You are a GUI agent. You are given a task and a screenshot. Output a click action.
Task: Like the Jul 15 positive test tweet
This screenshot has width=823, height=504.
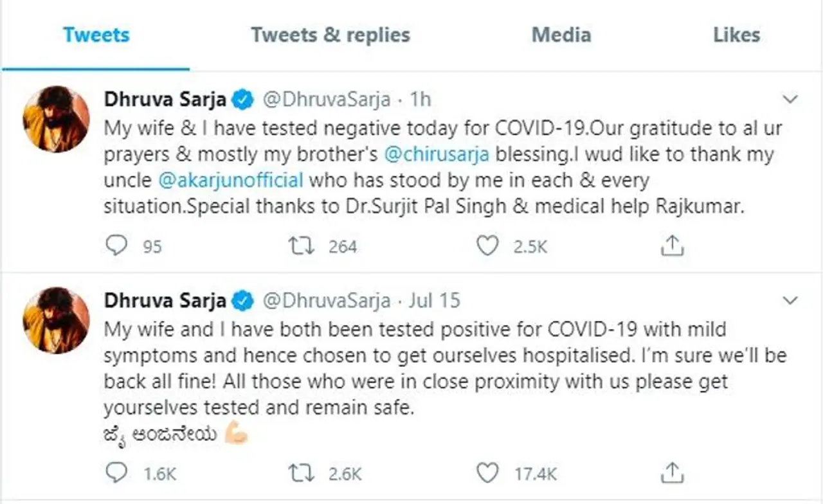488,473
